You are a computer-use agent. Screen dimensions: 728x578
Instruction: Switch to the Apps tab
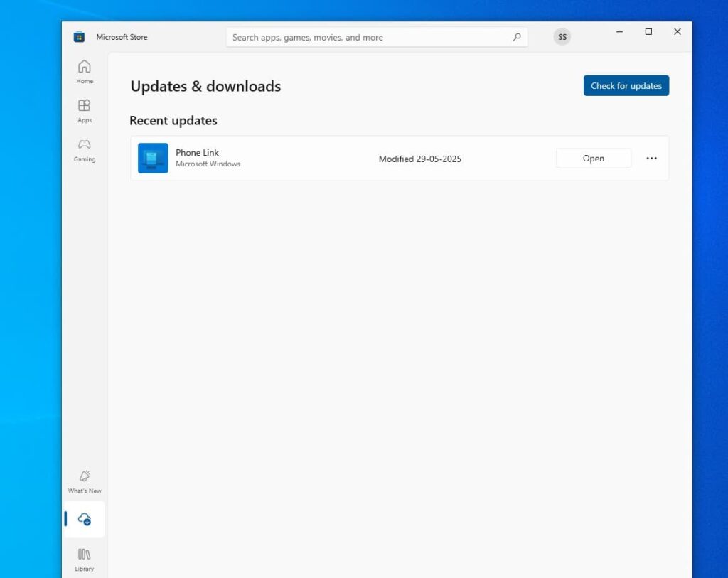(84, 109)
